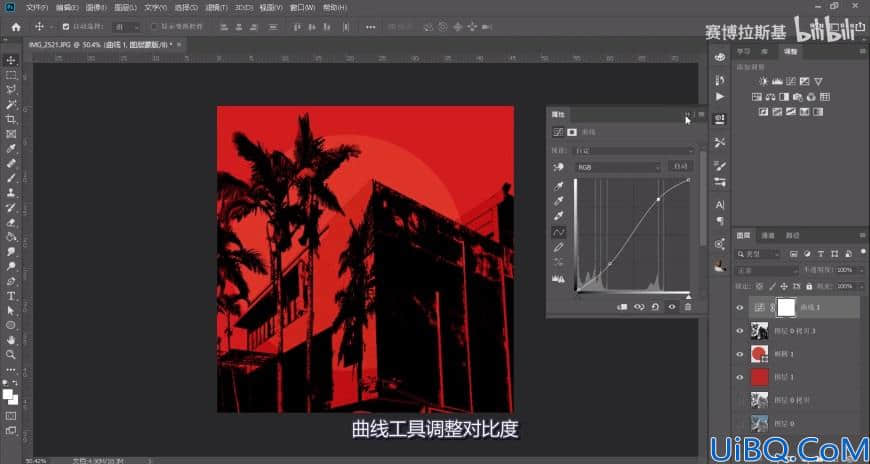Select the Pen tool
870x464 pixels.
coord(11,281)
